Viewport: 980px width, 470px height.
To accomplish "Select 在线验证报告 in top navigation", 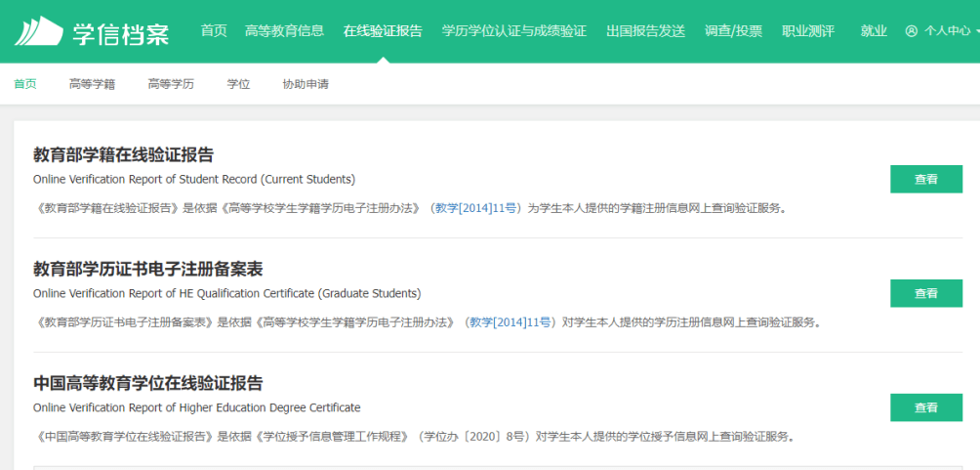I will pyautogui.click(x=383, y=31).
